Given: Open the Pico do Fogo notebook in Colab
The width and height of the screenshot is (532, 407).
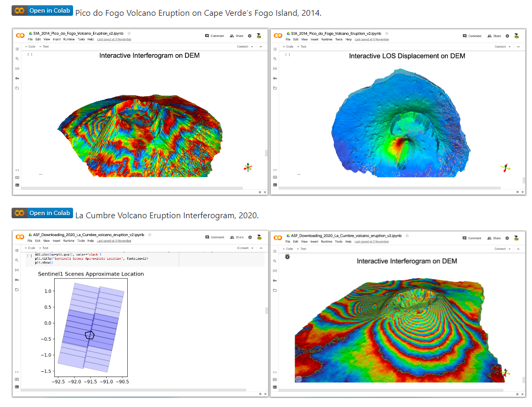Looking at the screenshot, I should [x=42, y=11].
